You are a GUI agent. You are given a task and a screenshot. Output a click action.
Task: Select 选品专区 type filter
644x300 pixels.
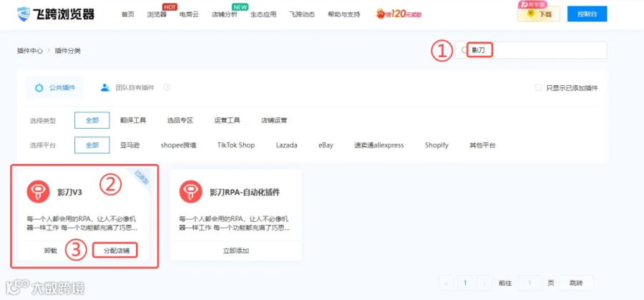(x=180, y=120)
